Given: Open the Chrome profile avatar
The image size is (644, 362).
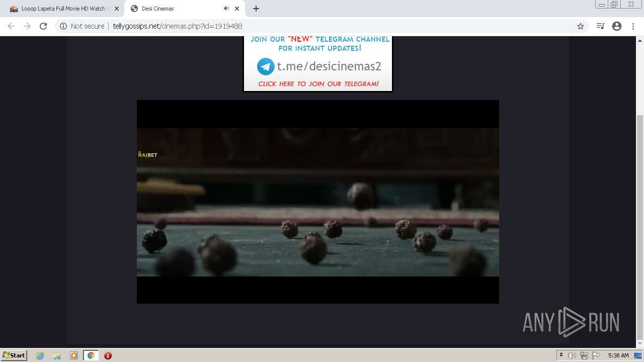Looking at the screenshot, I should click(617, 26).
